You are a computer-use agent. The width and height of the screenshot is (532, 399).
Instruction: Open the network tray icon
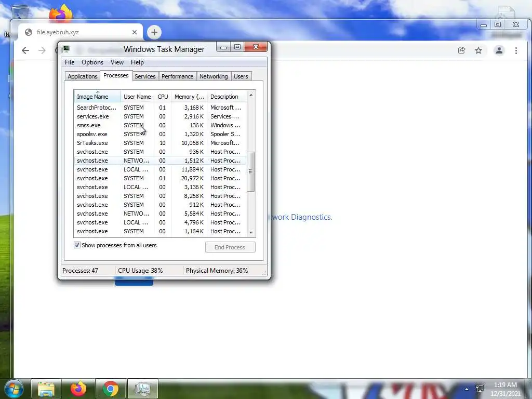[480, 389]
